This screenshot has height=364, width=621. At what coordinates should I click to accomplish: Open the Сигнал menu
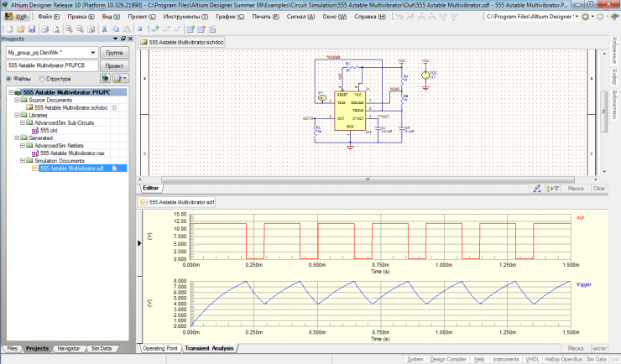pyautogui.click(x=300, y=17)
